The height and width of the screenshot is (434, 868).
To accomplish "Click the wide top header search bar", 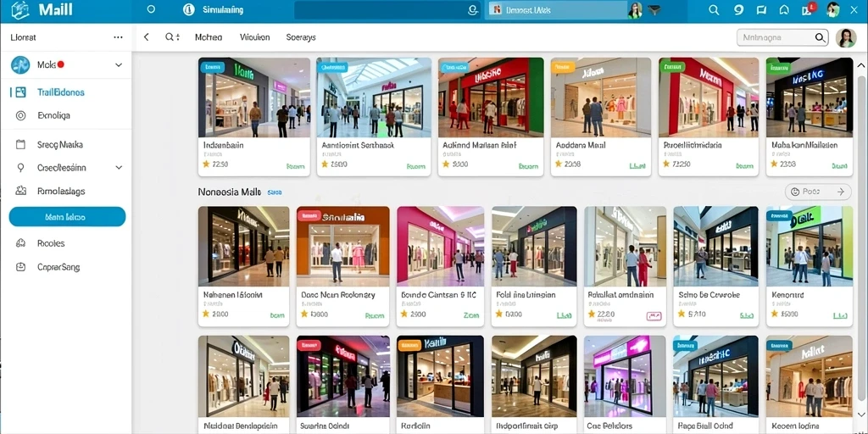I will click(387, 10).
